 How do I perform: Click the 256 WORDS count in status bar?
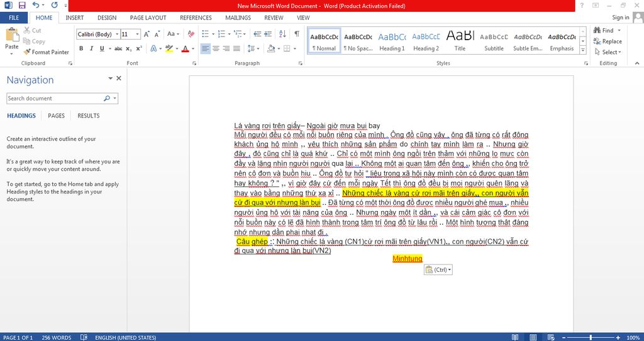pyautogui.click(x=56, y=337)
